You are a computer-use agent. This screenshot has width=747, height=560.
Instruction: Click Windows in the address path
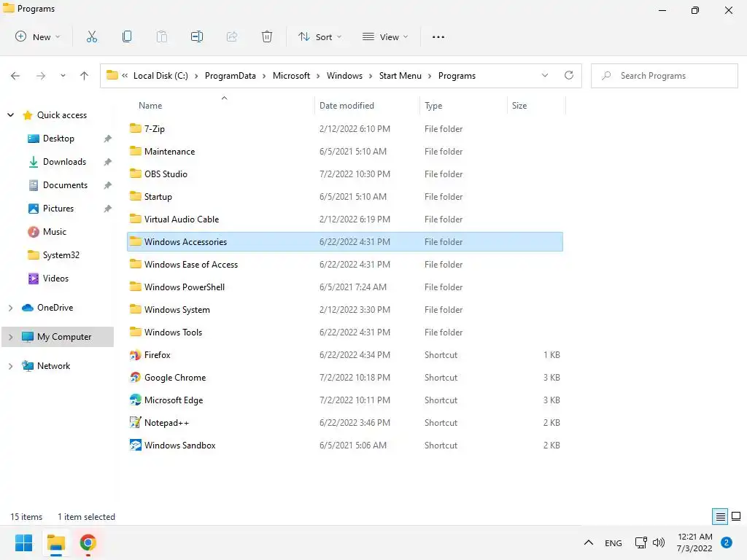(x=344, y=76)
